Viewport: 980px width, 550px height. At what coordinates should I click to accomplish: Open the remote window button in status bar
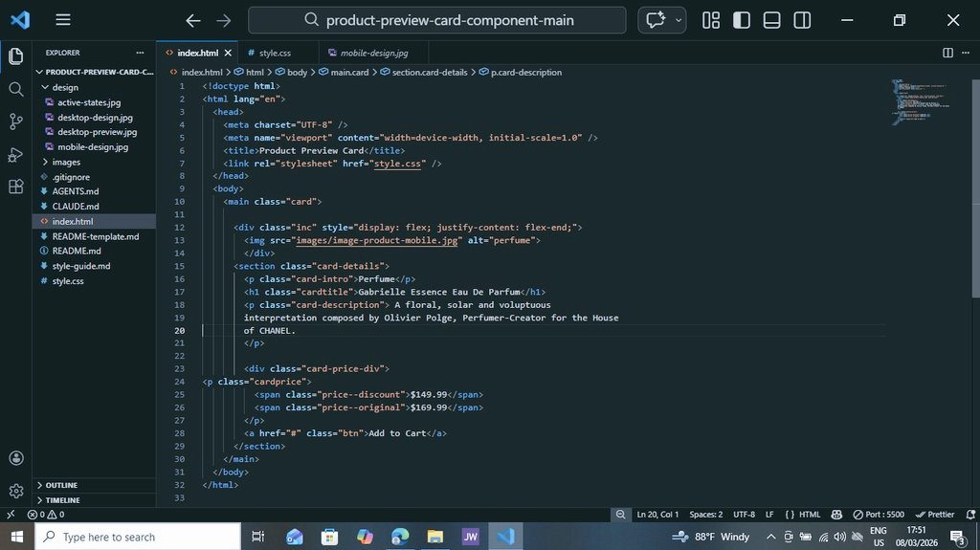coord(11,515)
